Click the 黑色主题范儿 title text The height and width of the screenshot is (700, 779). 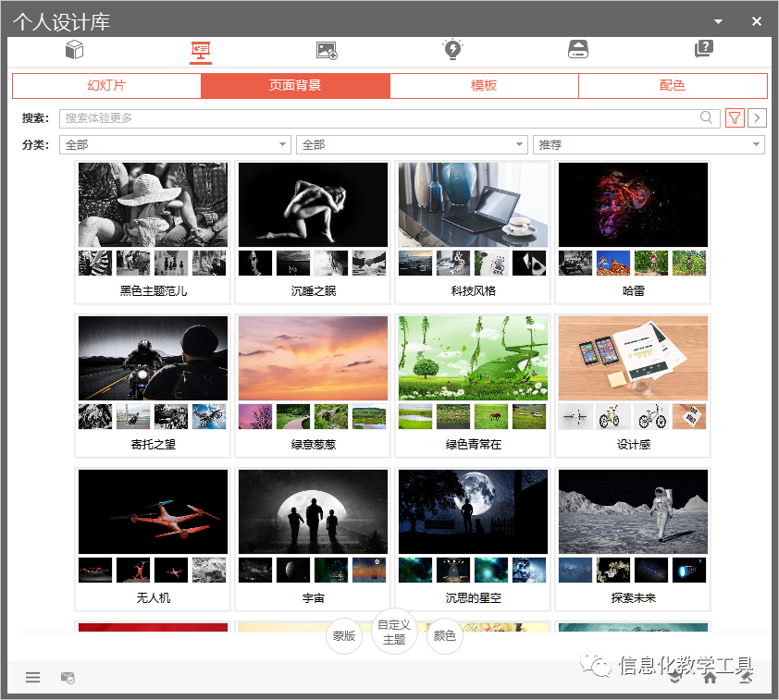click(x=153, y=291)
